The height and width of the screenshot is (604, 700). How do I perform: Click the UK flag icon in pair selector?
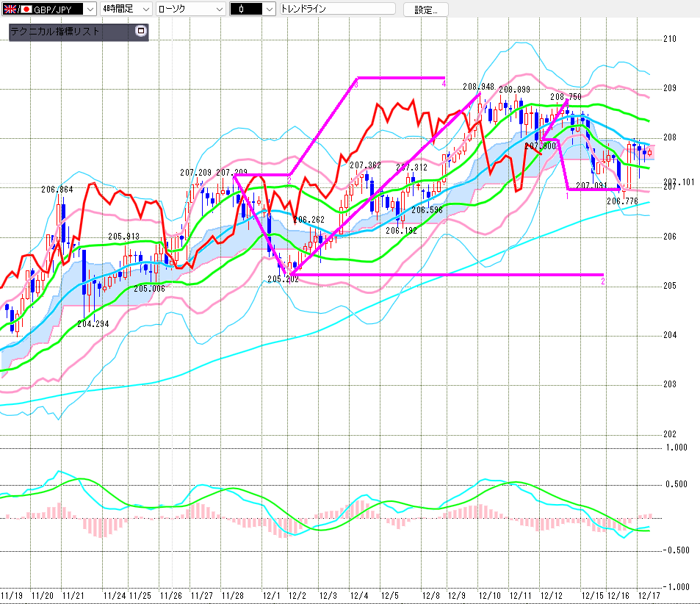coord(10,10)
